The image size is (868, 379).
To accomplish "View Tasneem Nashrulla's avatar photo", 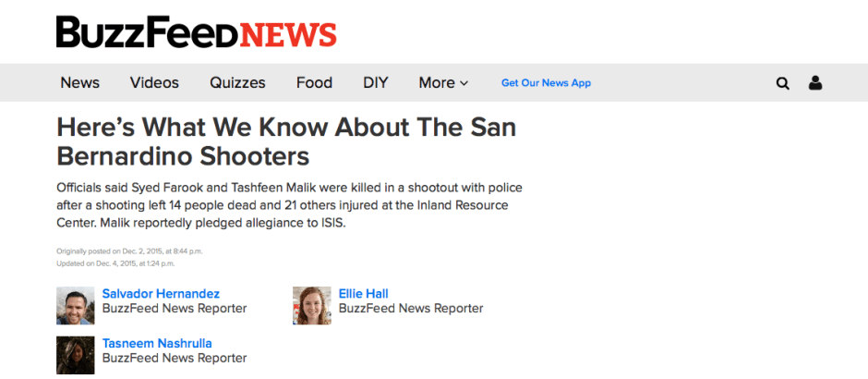I will click(76, 355).
